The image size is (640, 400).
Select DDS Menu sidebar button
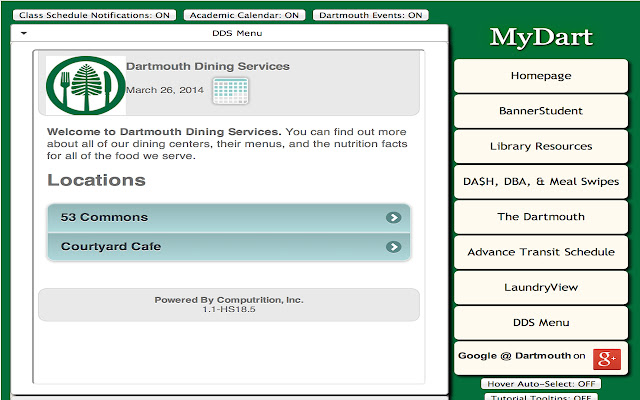541,322
